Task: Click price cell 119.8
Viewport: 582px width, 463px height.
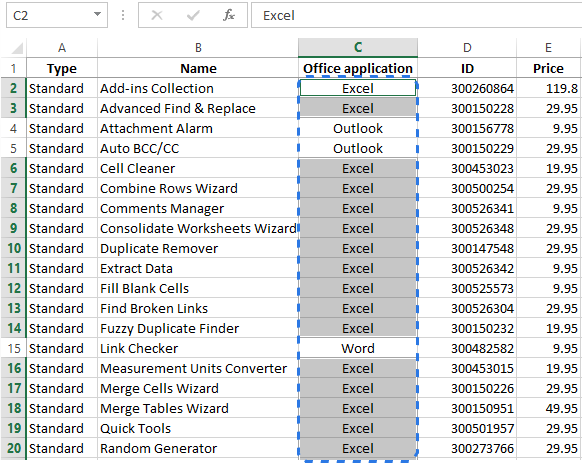Action: tap(549, 88)
